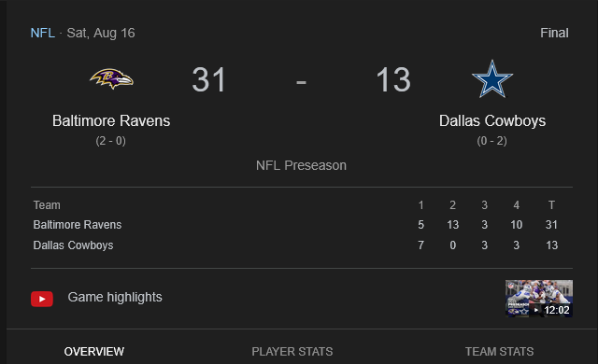This screenshot has height=364, width=598.
Task: Click the red YouTube play icon
Action: pyautogui.click(x=42, y=299)
